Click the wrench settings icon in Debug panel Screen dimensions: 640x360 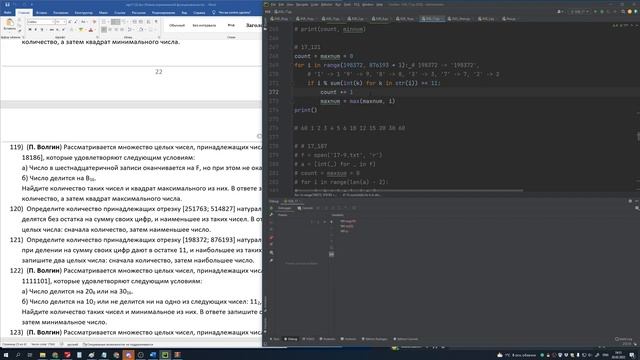coord(271,215)
